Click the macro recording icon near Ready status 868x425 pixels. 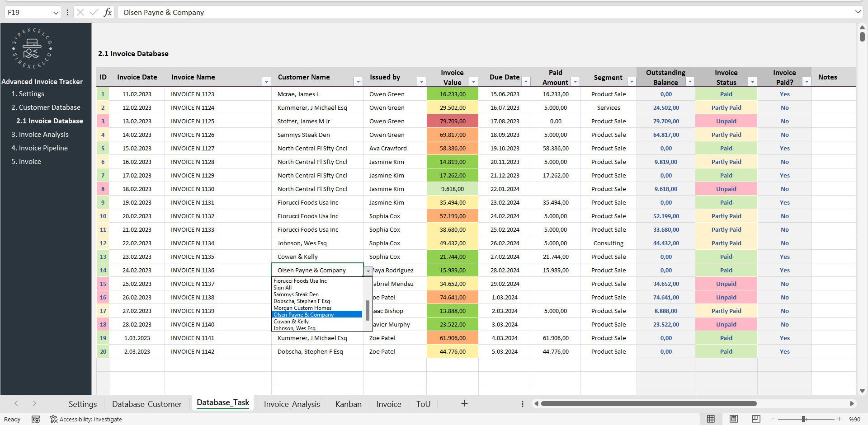[x=36, y=419]
